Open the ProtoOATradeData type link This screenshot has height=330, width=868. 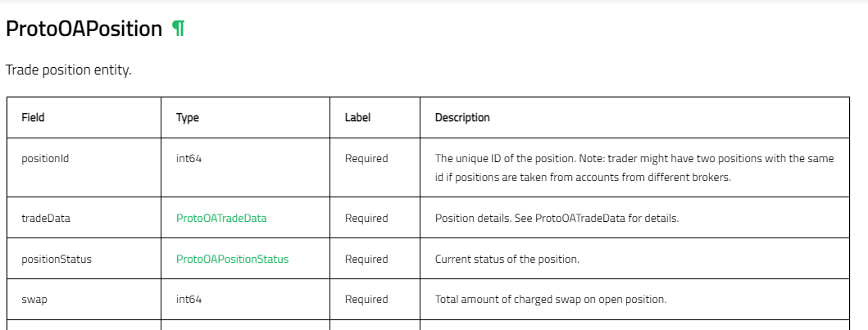pos(220,219)
